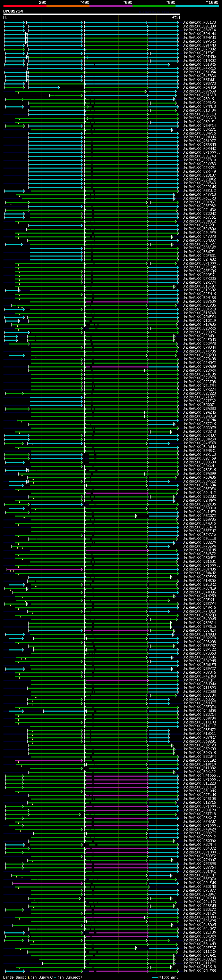222x980 pixels.
Task: Click magenta alignment segment in A0LML2 row
Action: (x=116, y=493)
